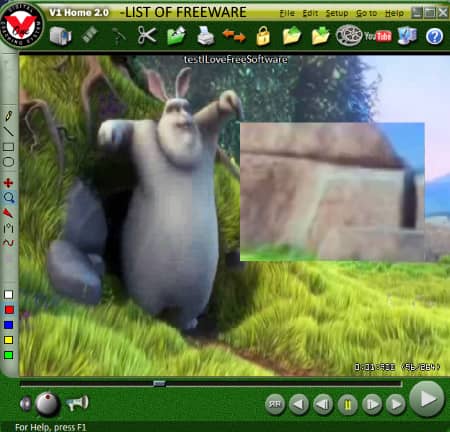Select the angle measurement tool
Screen dimensions: 450x432
click(9, 228)
